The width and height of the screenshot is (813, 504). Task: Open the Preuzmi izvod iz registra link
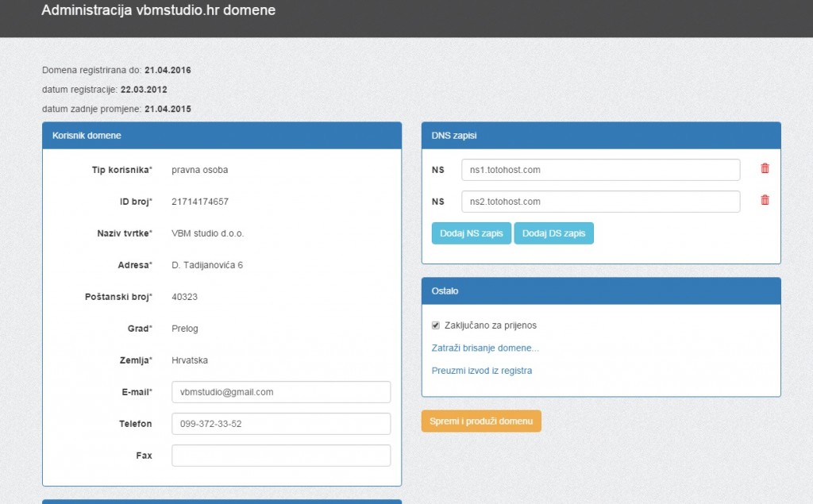pyautogui.click(x=482, y=371)
